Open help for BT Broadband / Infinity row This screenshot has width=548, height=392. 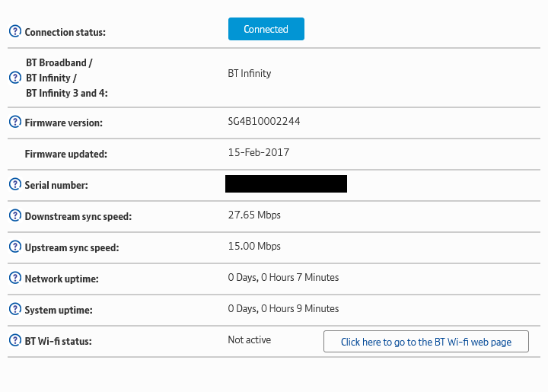pyautogui.click(x=14, y=78)
